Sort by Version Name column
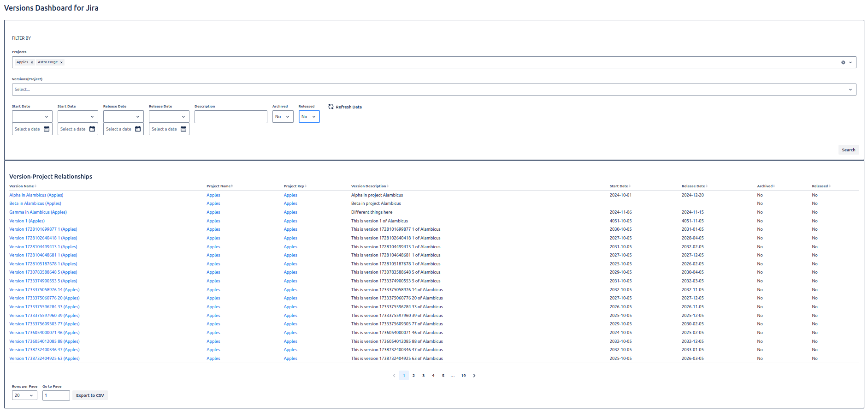 point(23,186)
